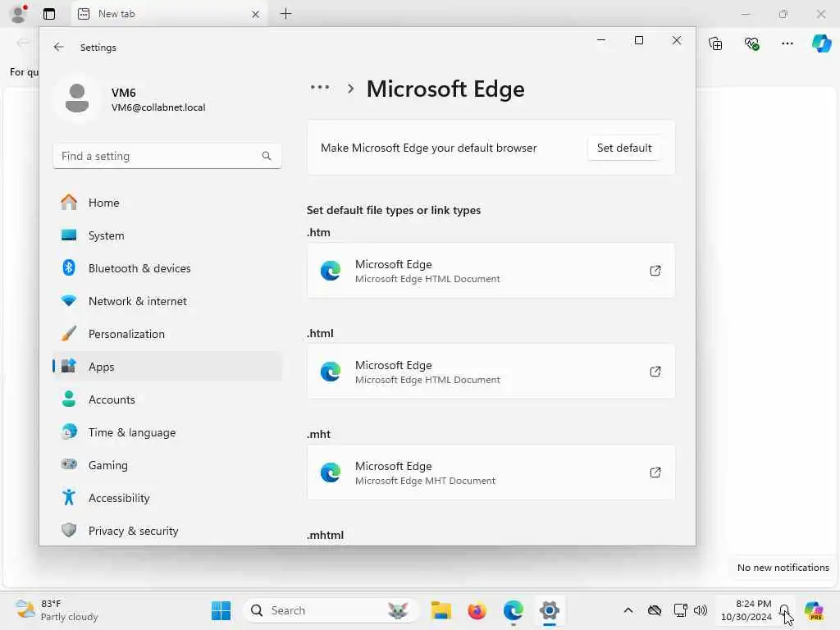
Task: Click Edge profile icon in browser window
Action: 19,14
